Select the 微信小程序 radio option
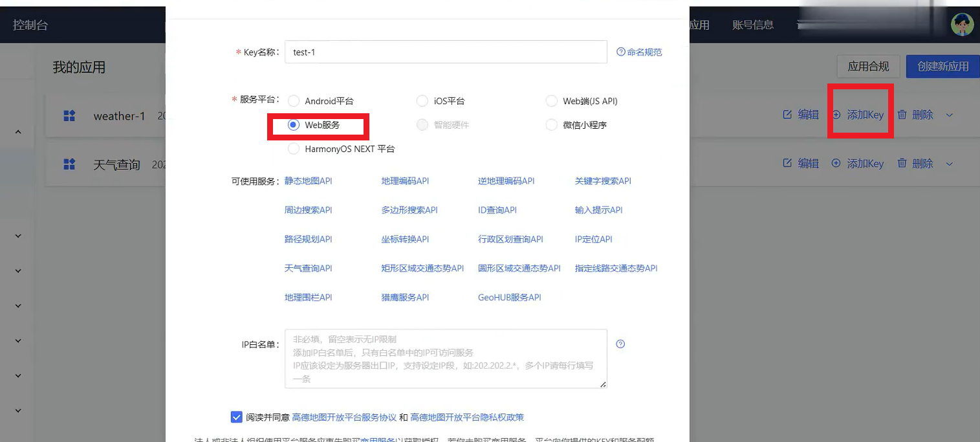980x442 pixels. (551, 125)
